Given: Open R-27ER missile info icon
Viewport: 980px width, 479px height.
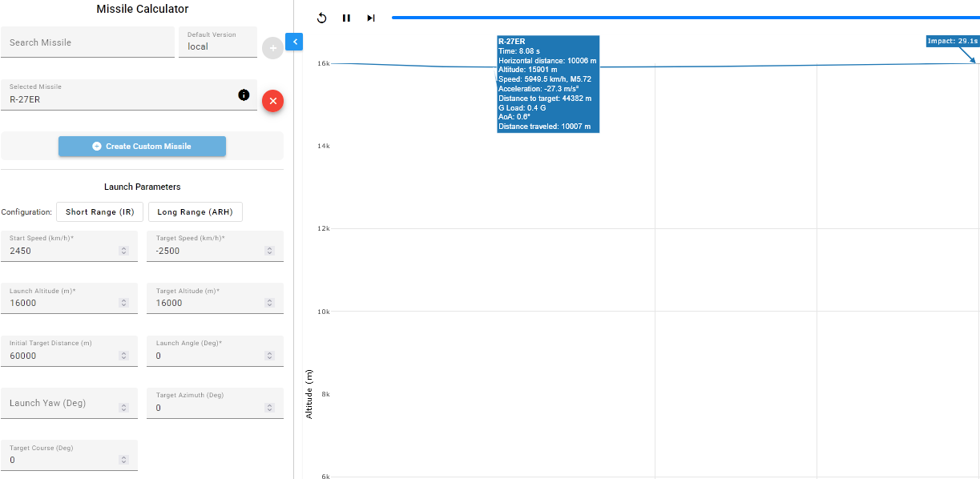Looking at the screenshot, I should click(x=244, y=95).
